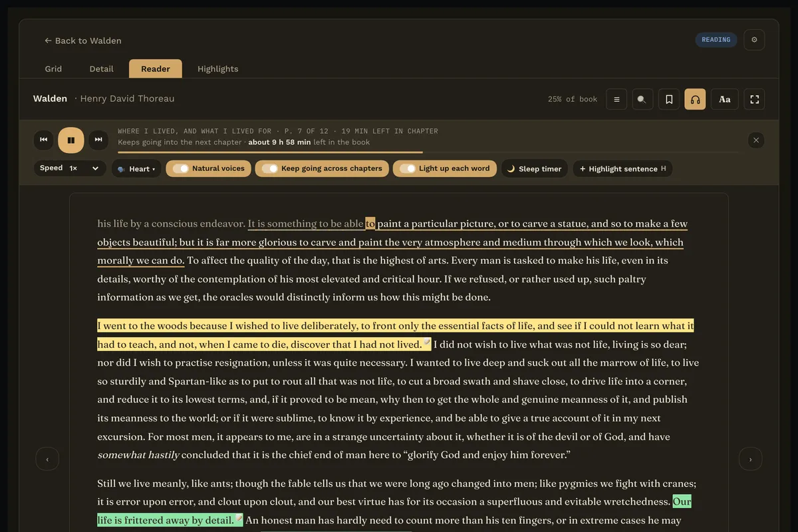Bookmark this page with the bookmark icon
The width and height of the screenshot is (798, 532).
tap(669, 99)
